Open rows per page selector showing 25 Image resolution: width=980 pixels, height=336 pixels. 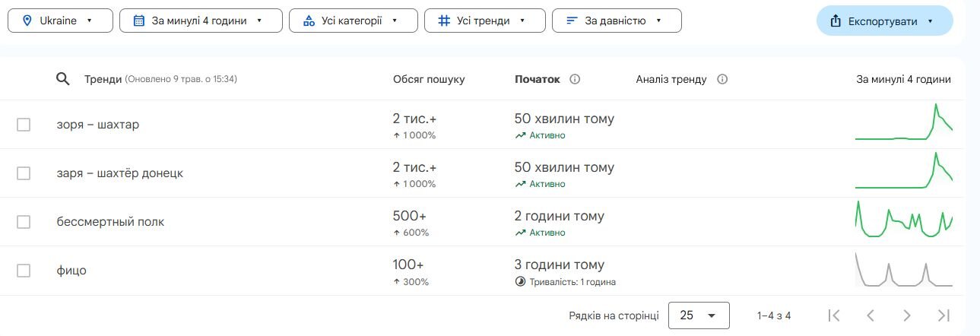(x=698, y=315)
